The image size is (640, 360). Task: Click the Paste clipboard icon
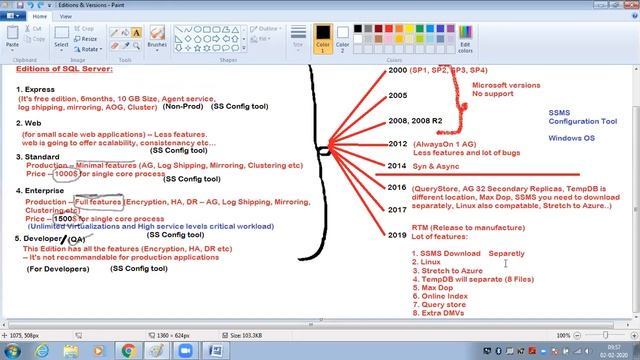tap(12, 33)
